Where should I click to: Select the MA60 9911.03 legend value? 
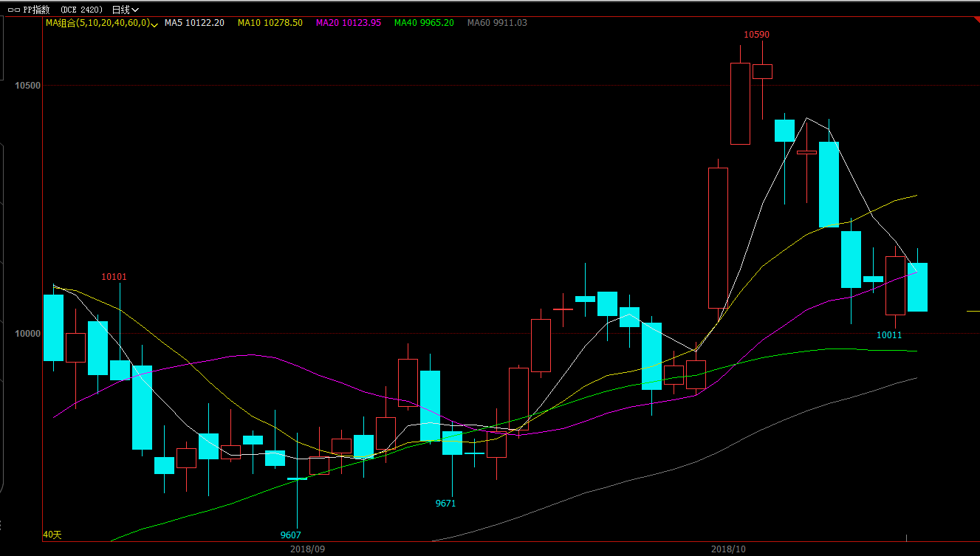[x=497, y=23]
